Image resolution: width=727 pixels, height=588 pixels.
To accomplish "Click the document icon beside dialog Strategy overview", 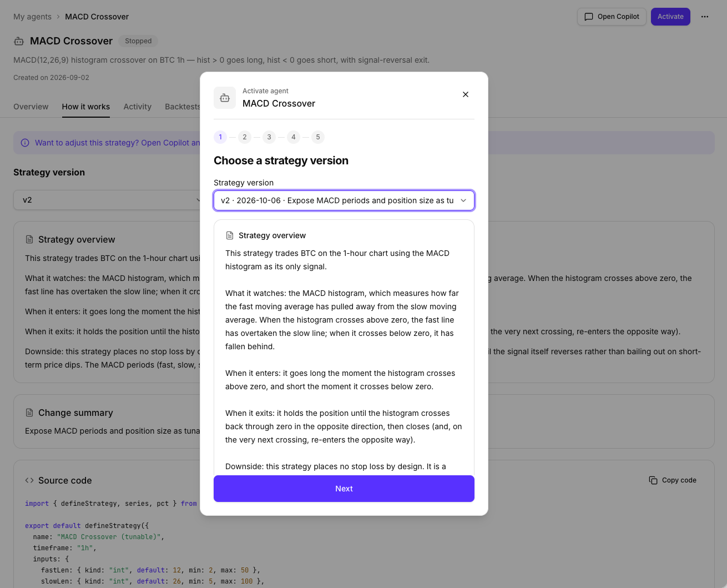I will coord(230,235).
